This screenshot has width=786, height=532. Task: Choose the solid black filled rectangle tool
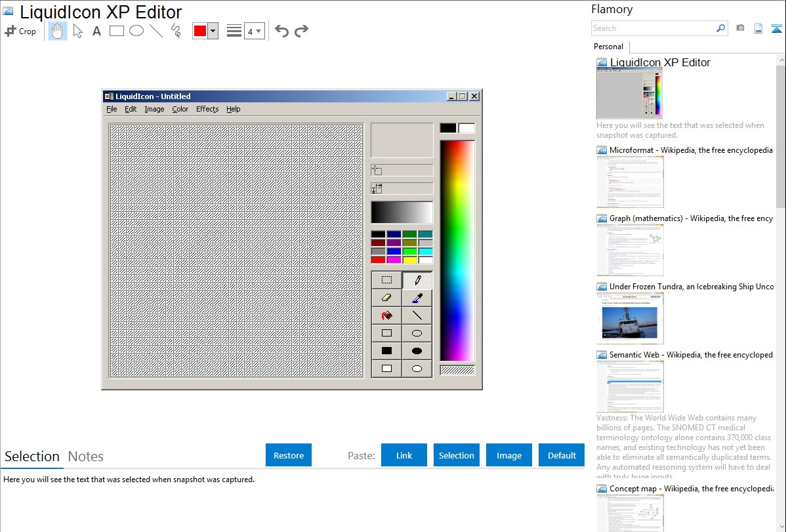pos(386,350)
